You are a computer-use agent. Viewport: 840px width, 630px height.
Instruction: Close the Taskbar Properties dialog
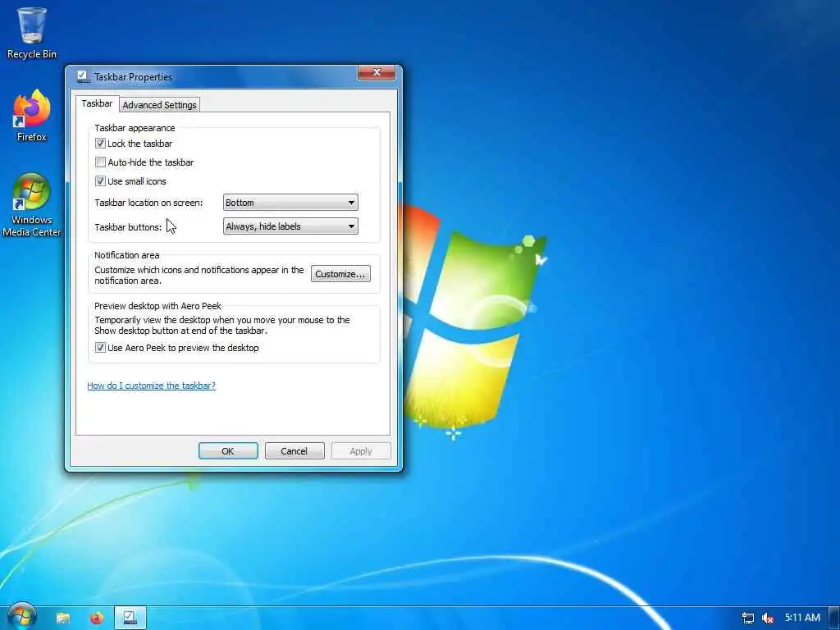coord(376,72)
